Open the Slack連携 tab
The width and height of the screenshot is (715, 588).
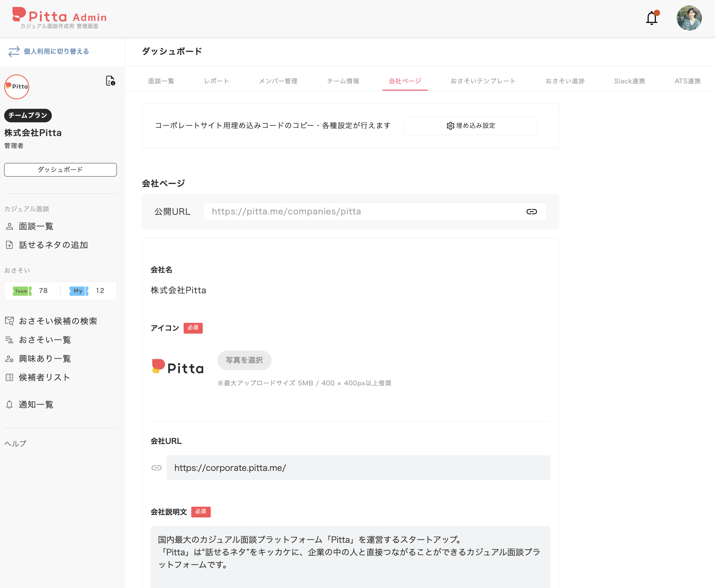629,81
